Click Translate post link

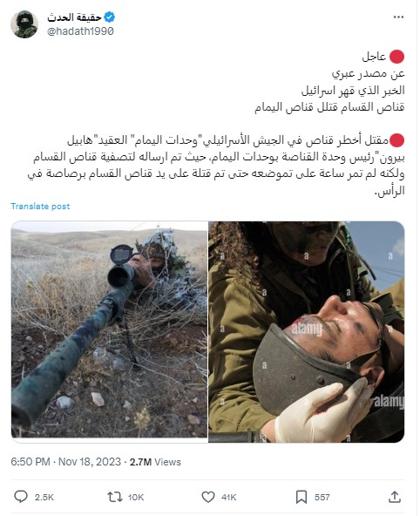click(40, 207)
